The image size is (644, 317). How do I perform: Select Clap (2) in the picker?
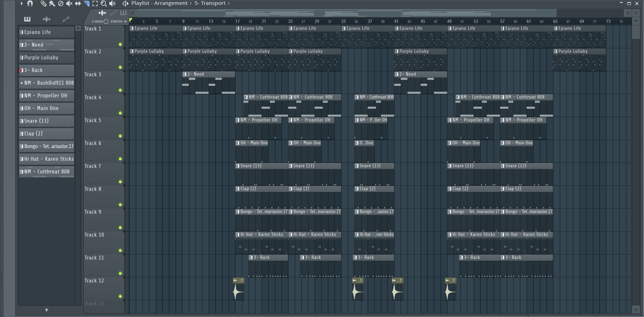[x=47, y=133]
